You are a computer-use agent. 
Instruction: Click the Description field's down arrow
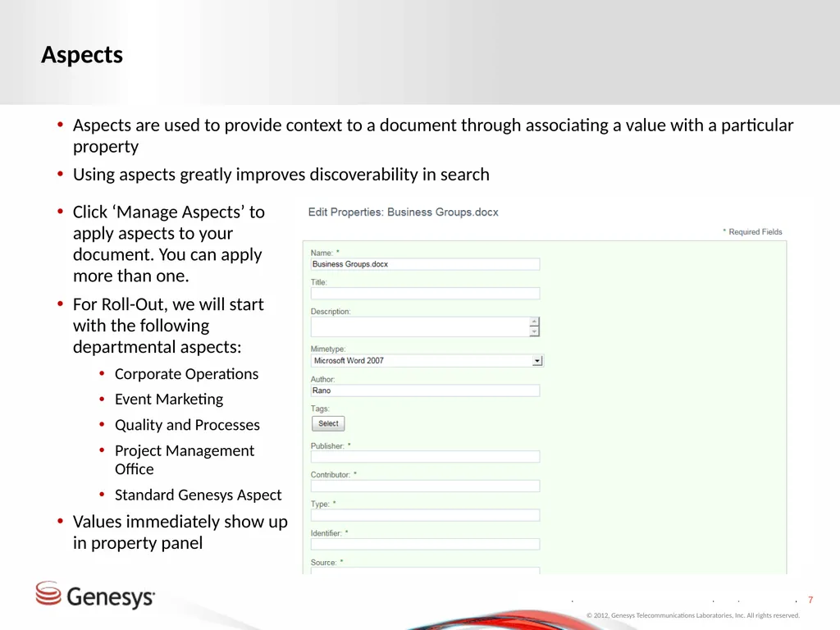[534, 331]
